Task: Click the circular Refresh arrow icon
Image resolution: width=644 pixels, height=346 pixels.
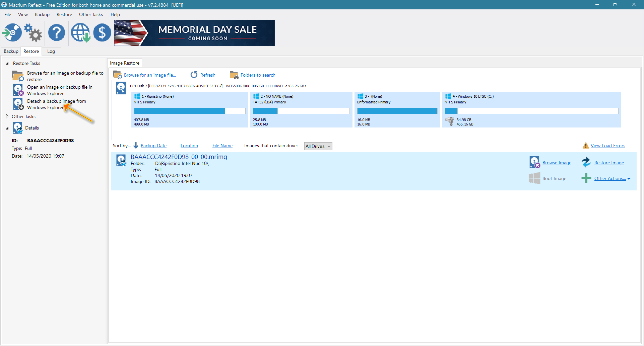Action: coord(194,75)
